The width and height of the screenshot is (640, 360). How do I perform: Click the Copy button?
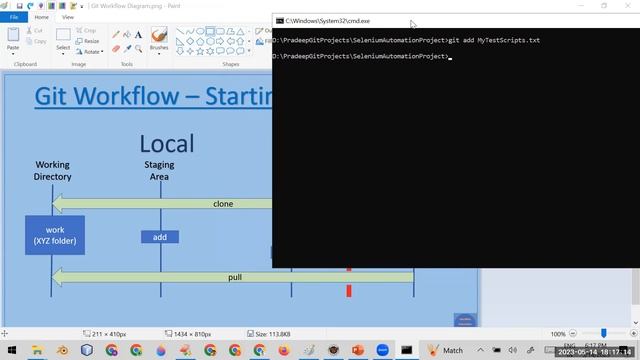coord(36,41)
